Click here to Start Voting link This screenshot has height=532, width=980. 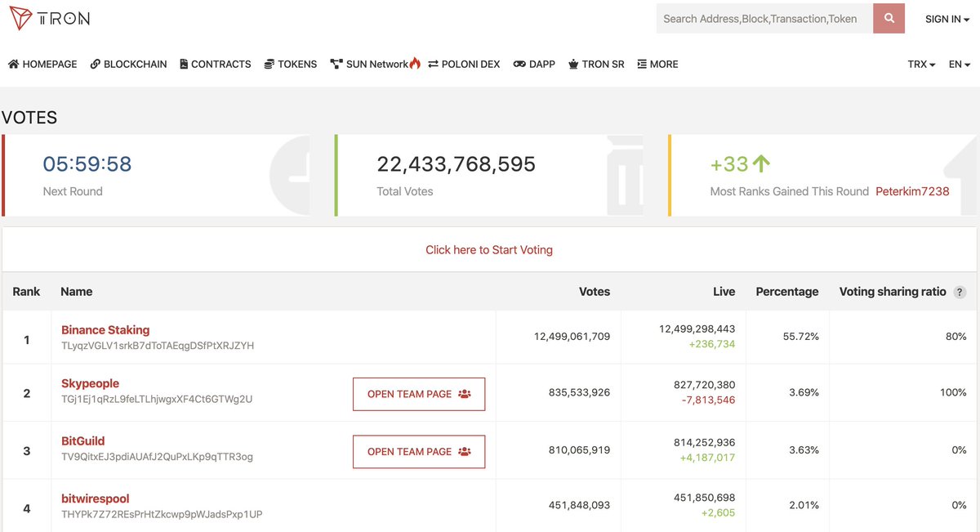[x=489, y=250]
